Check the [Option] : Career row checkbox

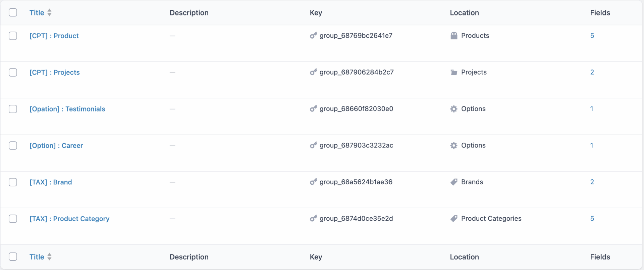pos(13,145)
